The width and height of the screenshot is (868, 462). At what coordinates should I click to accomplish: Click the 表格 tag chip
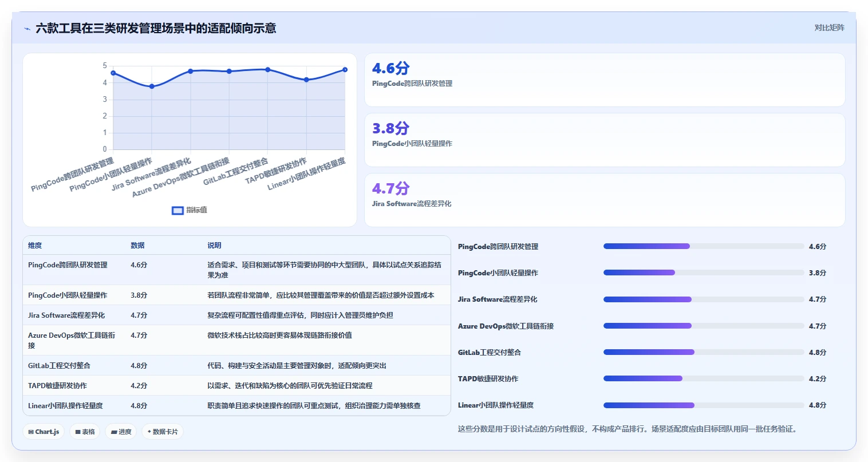(85, 432)
